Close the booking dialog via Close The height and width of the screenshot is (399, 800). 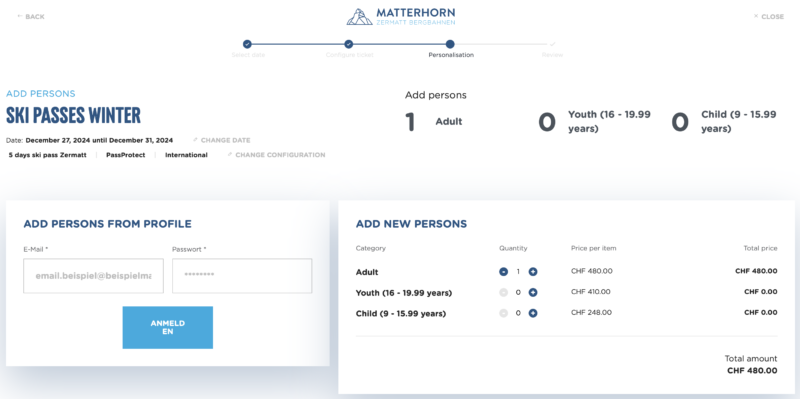pos(768,17)
